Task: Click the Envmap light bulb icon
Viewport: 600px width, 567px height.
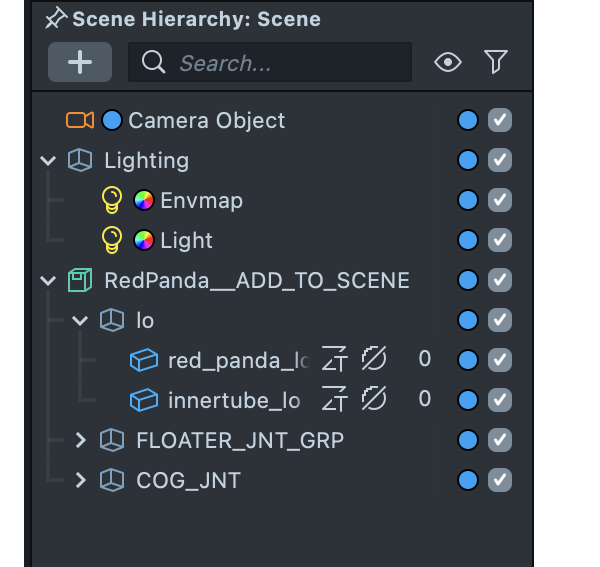Action: (113, 200)
